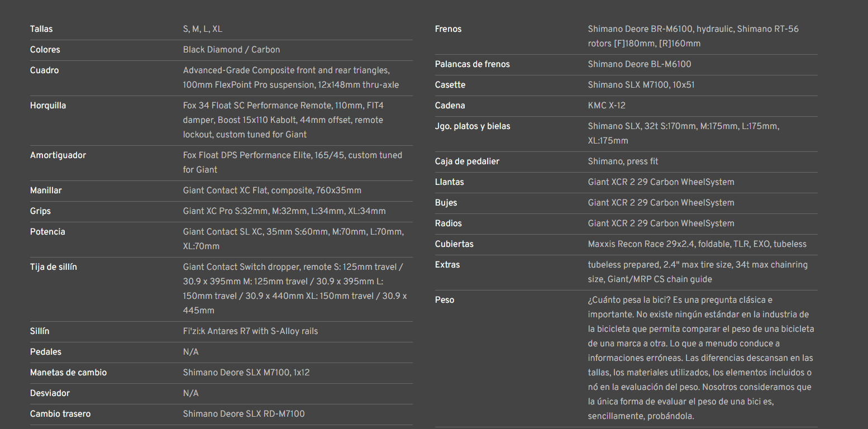Select Giant Contact XC Flat handlebar value
868x429 pixels.
272,190
